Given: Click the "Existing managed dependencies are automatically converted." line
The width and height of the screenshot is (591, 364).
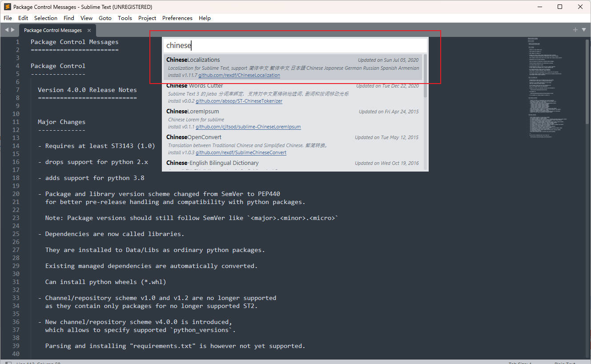Looking at the screenshot, I should (x=151, y=266).
